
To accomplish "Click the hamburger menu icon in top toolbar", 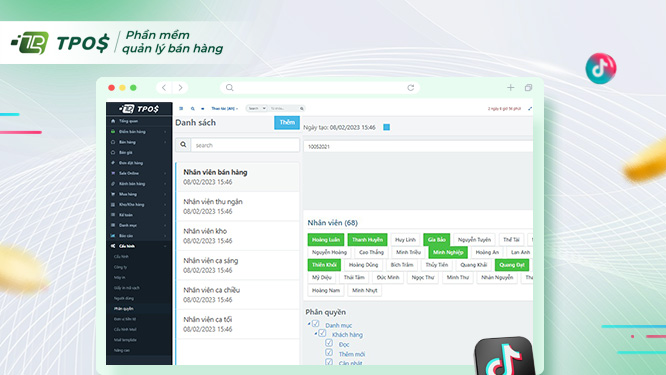I will 181,108.
